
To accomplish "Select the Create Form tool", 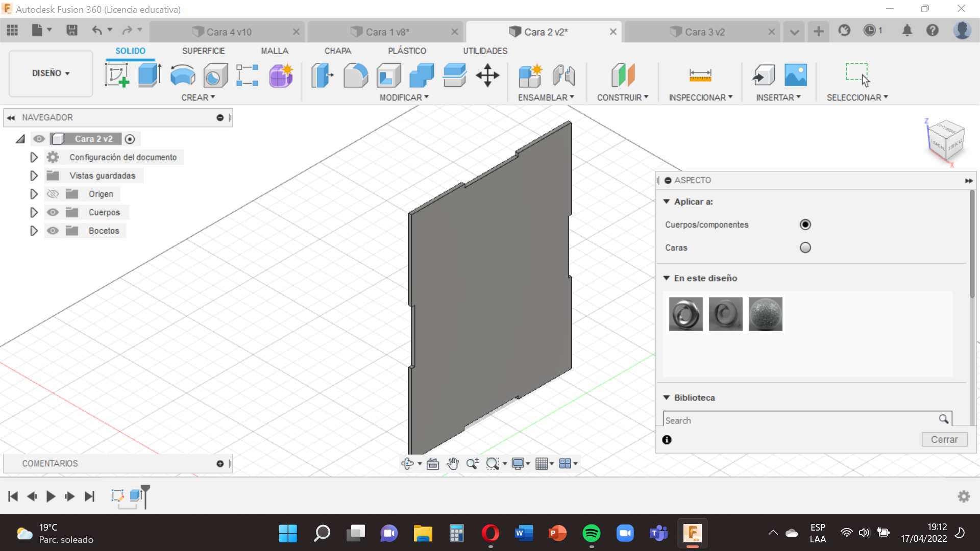I will 281,76.
